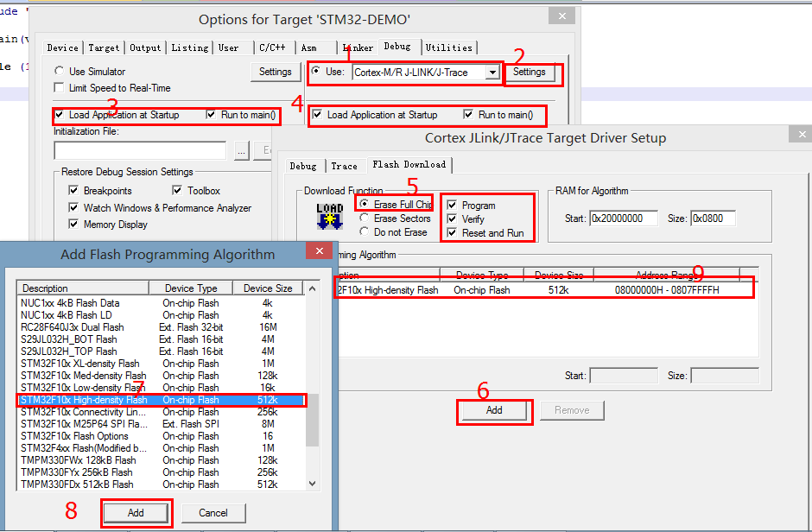Select the 2F10x High-density Flash algorithm row
The image size is (812, 532).
(x=543, y=290)
